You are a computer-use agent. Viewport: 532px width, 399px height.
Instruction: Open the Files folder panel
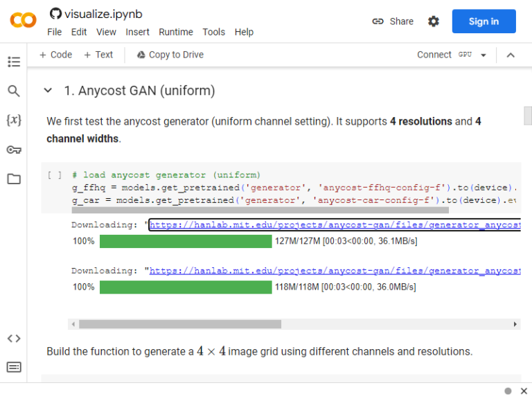(x=14, y=179)
